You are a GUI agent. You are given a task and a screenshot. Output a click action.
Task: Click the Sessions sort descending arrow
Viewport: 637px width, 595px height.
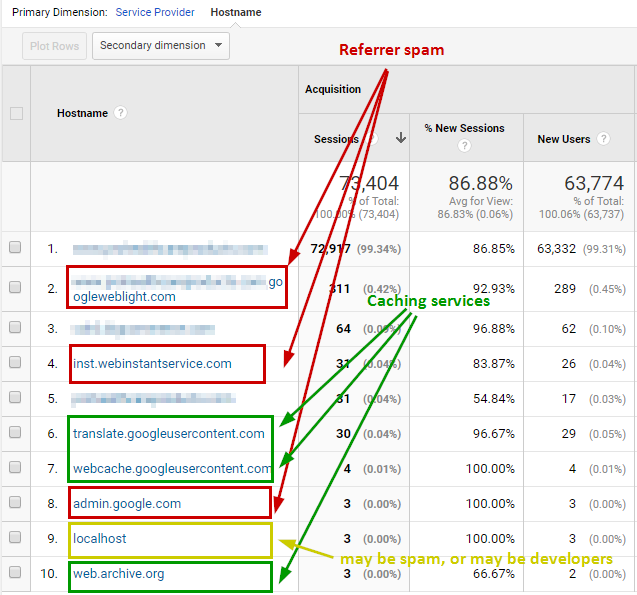pyautogui.click(x=401, y=138)
